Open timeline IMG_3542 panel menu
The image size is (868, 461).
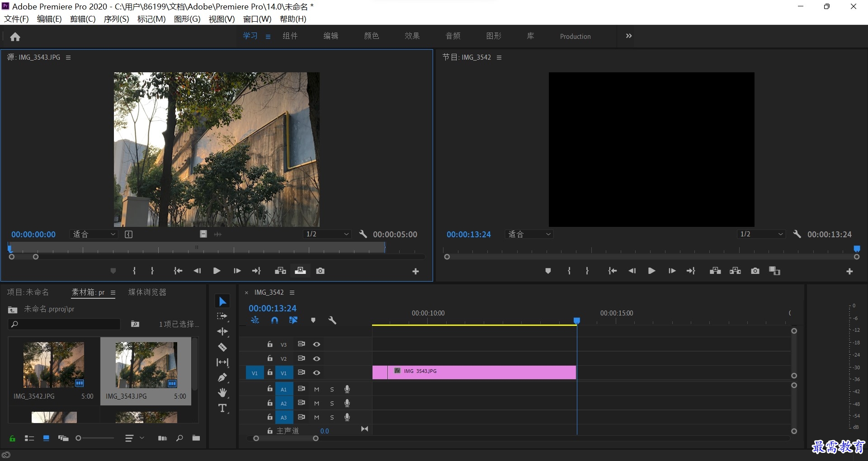[292, 292]
